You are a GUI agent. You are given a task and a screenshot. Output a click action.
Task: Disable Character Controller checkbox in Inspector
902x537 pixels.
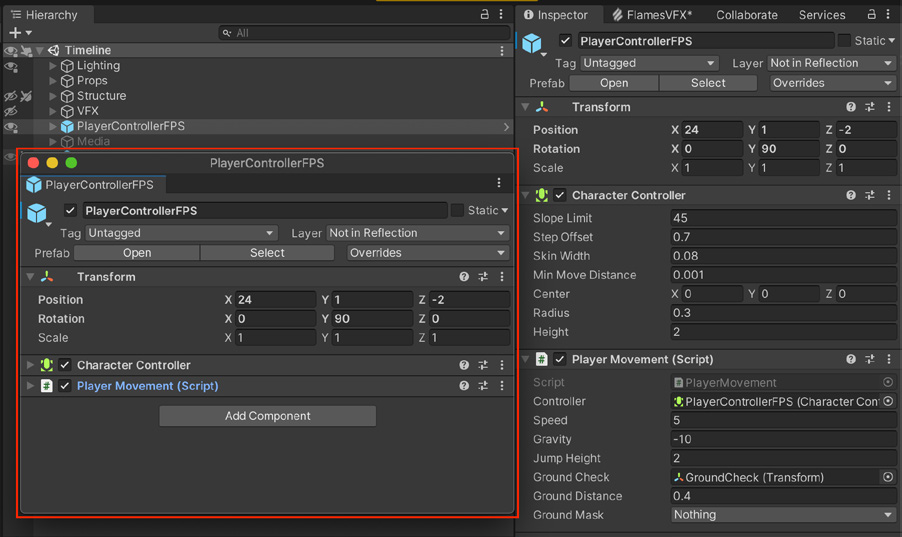(x=560, y=195)
